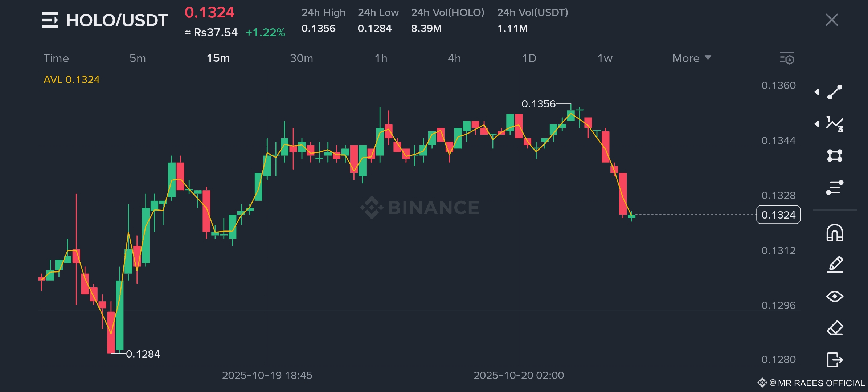Toggle drawings visibility with eye icon
Screen dimensions: 868x392
coord(835,297)
